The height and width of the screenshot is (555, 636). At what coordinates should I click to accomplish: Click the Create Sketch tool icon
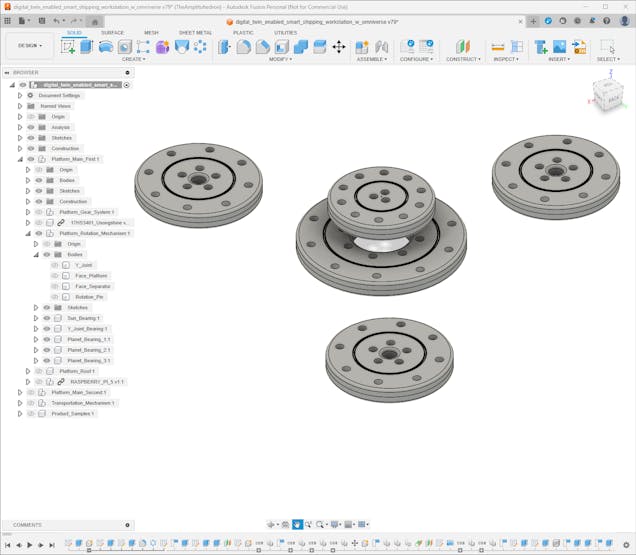68,47
